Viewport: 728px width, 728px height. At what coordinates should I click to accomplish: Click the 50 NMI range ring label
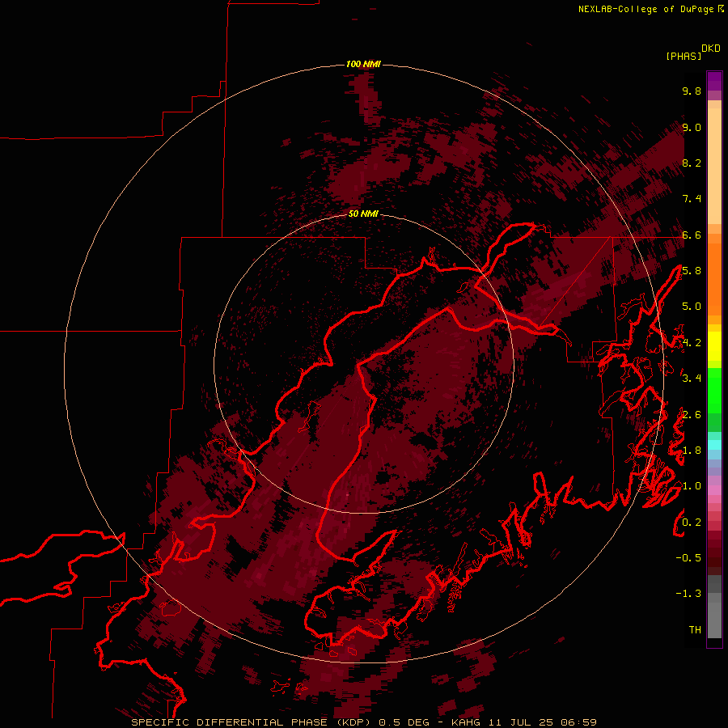(363, 214)
